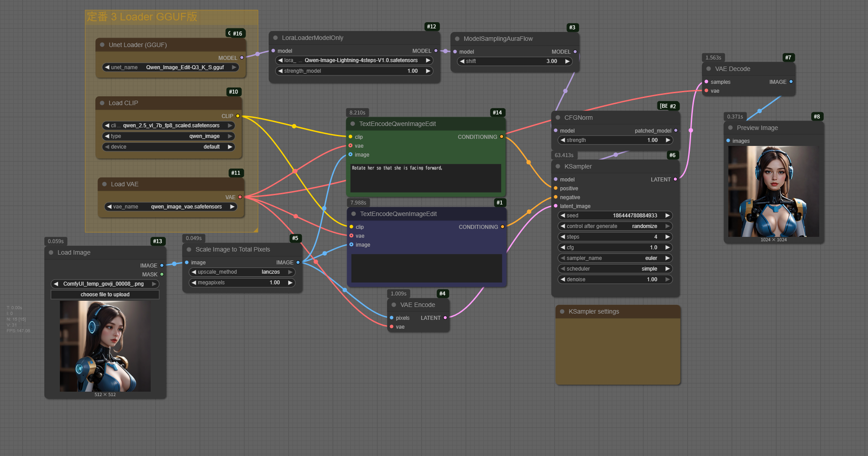Click the MASK output port on Load Image
Screen dimensions: 868x456
pos(162,274)
